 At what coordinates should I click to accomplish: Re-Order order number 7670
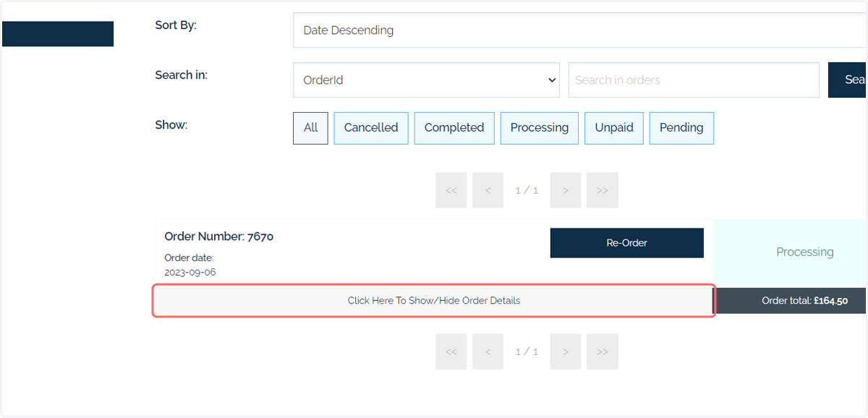tap(627, 243)
